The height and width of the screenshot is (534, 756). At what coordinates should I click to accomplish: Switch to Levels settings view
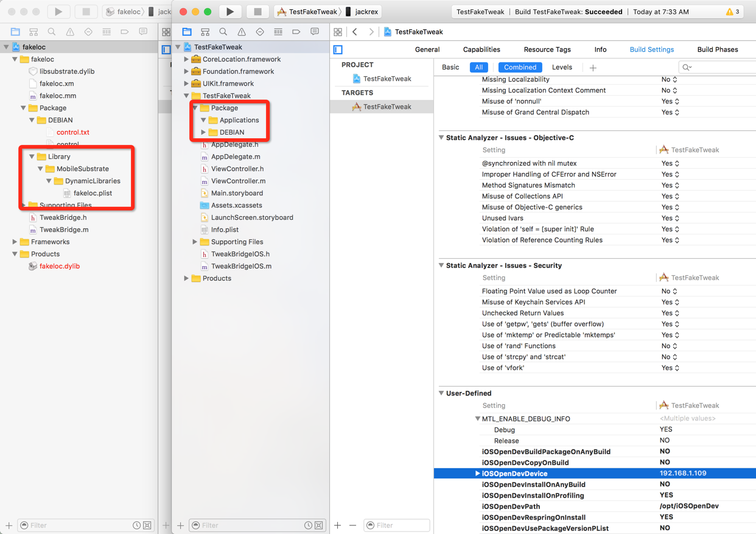point(562,68)
